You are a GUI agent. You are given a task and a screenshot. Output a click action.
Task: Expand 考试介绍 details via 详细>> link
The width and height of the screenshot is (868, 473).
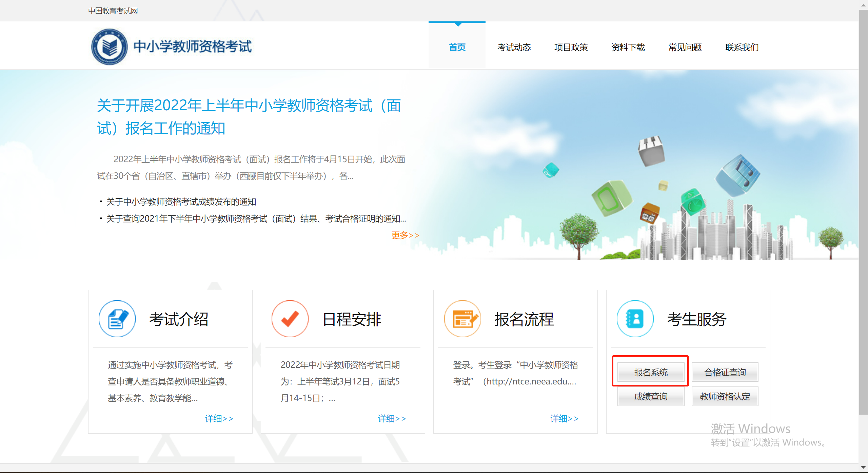219,418
